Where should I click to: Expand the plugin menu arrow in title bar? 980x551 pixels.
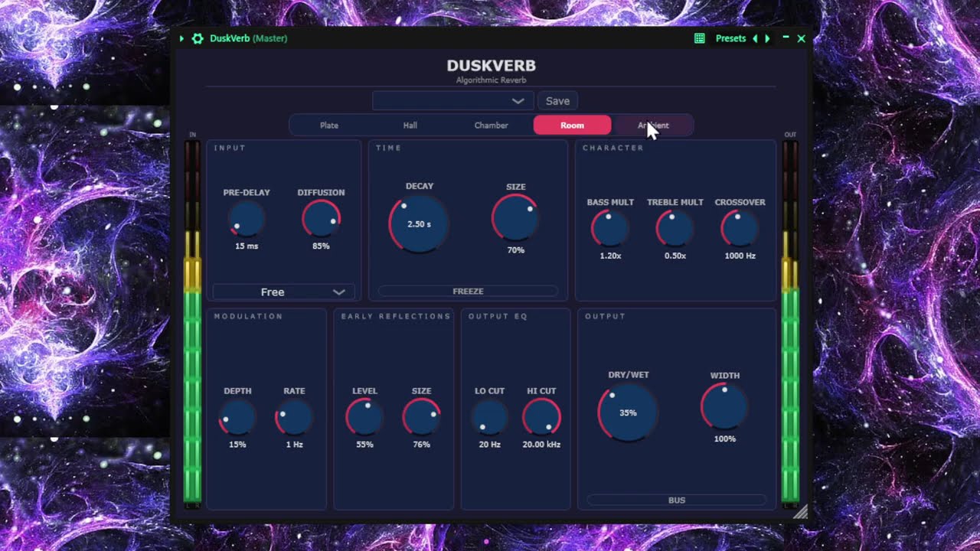coord(181,38)
